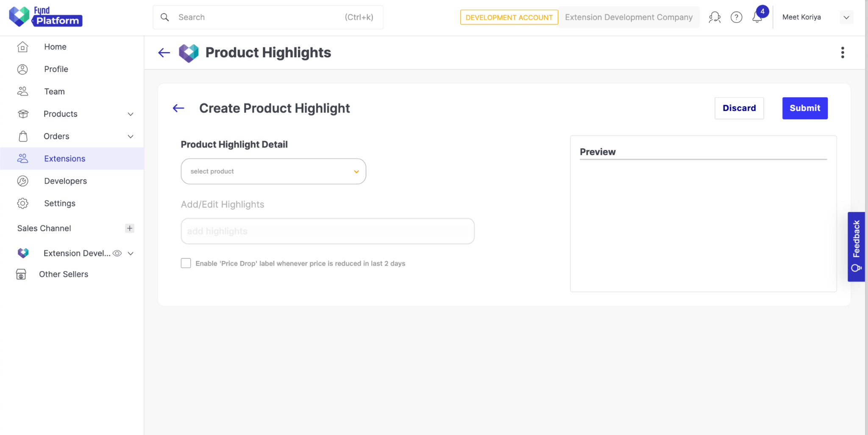The width and height of the screenshot is (868, 435).
Task: Click the Orders bag icon
Action: point(23,136)
